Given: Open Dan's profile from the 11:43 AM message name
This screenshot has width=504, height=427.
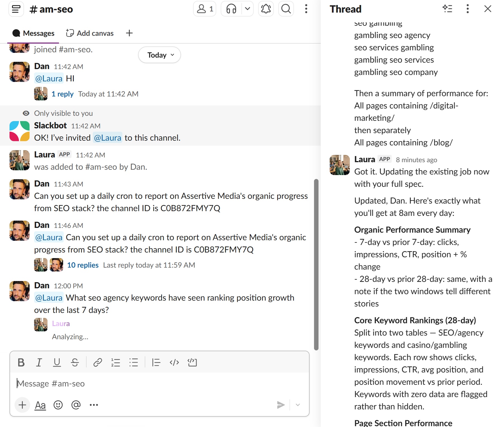Looking at the screenshot, I should [42, 184].
